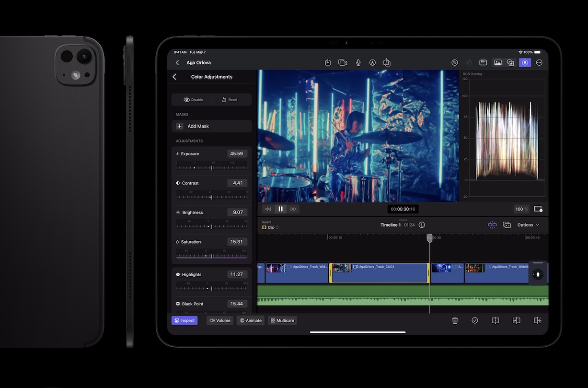
Task: Open the media browser icon
Action: click(497, 62)
